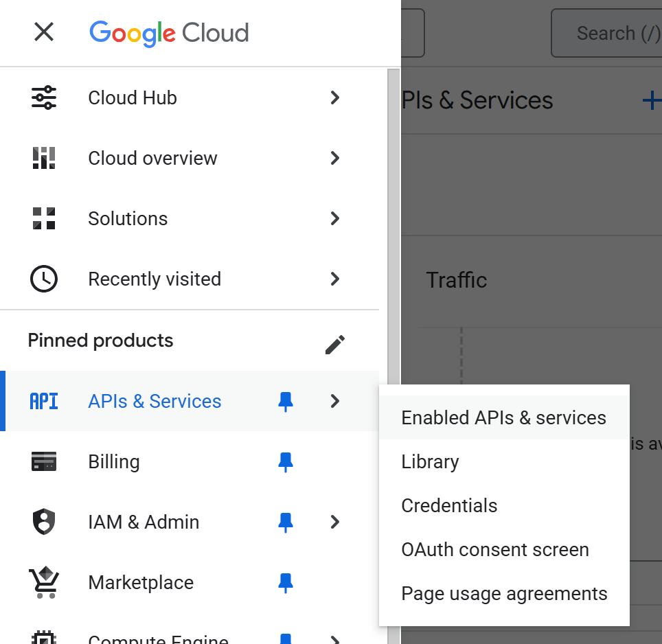The width and height of the screenshot is (662, 644).
Task: Toggle the pin next to Marketplace
Action: (x=286, y=583)
